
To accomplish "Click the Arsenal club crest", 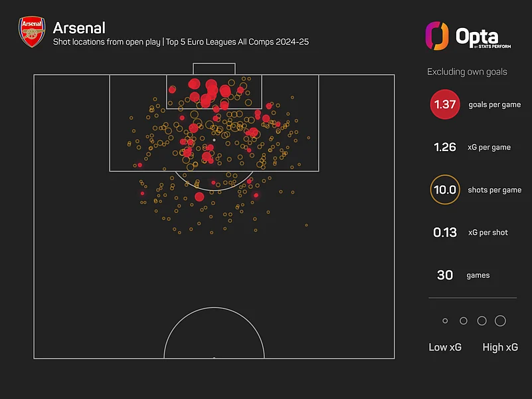I will point(31,33).
